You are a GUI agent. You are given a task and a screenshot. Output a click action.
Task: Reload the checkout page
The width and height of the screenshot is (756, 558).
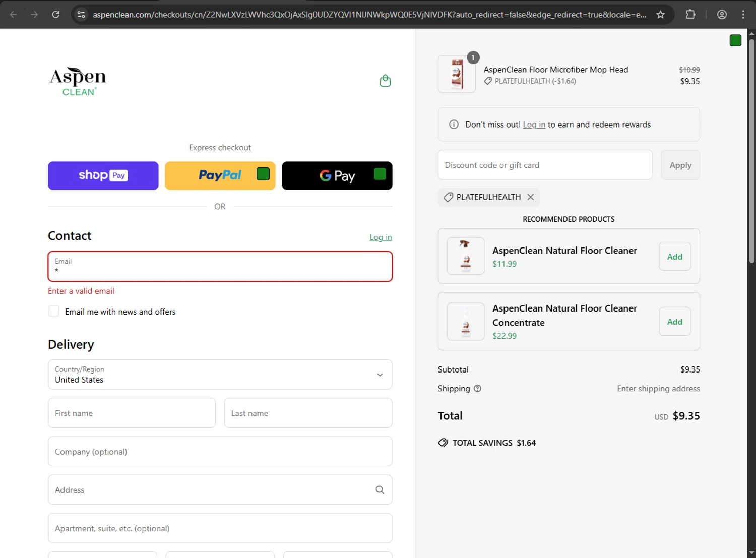tap(56, 15)
